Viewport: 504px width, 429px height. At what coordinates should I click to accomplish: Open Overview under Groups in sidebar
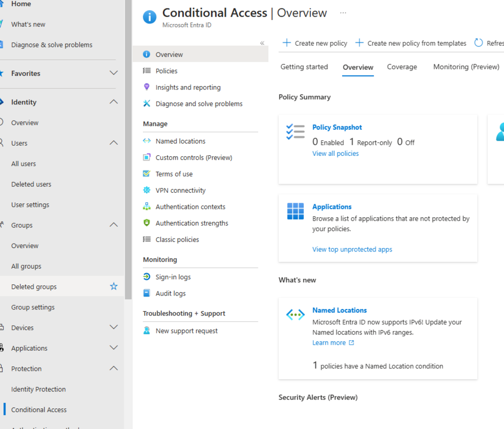coord(25,246)
